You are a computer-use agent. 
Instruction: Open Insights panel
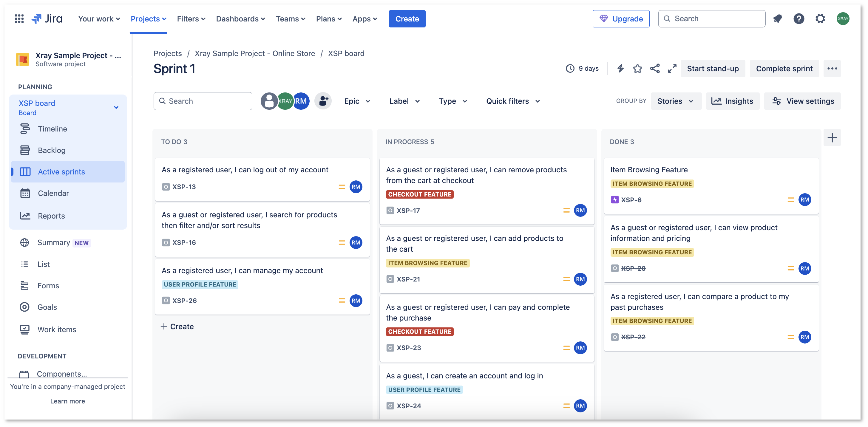coord(732,101)
